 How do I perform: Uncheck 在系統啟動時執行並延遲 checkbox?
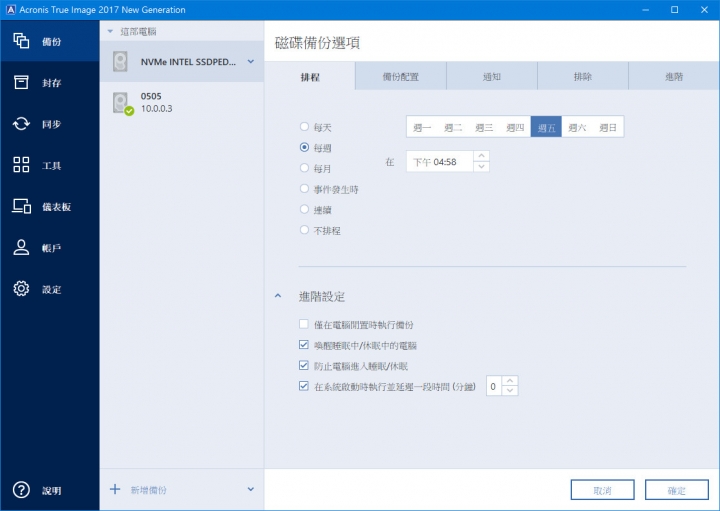(x=304, y=386)
